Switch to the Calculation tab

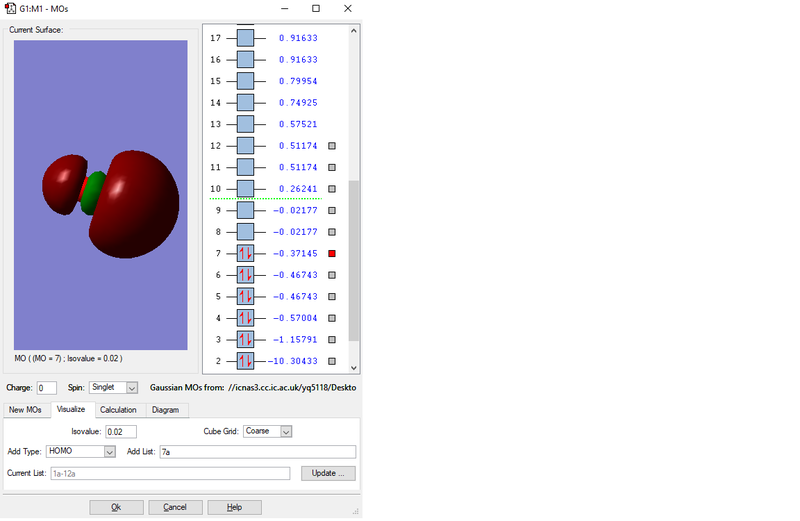coord(118,410)
